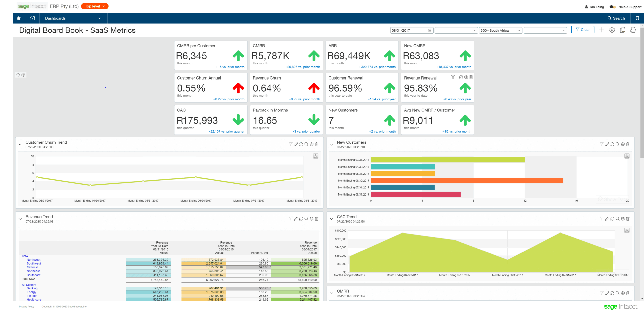Open the Southwest revenue link in Revenue Trend
Image resolution: width=644 pixels, height=311 pixels.
[34, 263]
